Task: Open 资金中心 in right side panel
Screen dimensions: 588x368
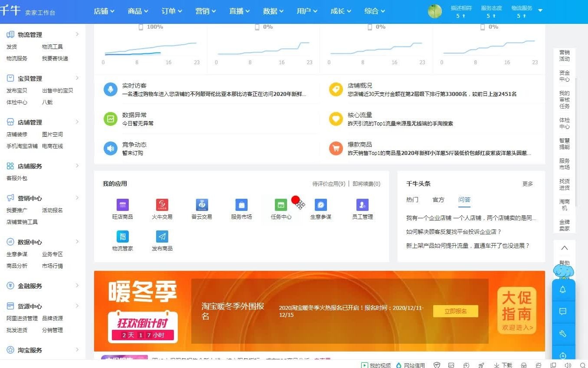Action: (x=565, y=76)
